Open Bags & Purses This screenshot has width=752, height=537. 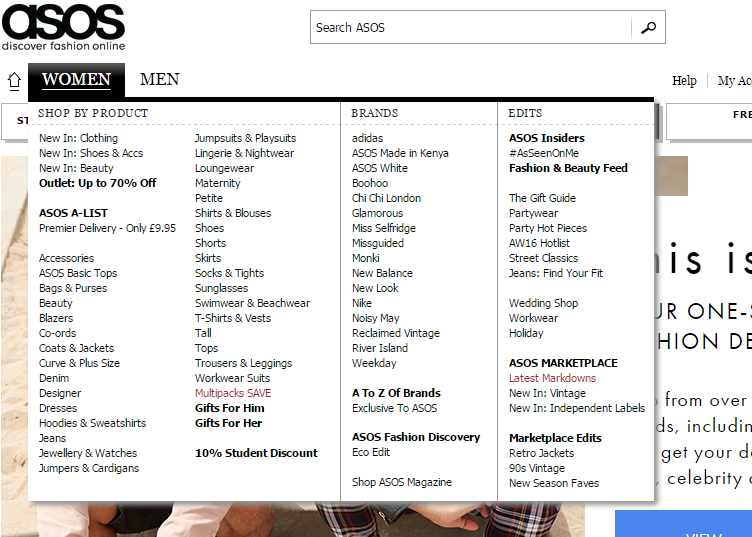tap(73, 288)
